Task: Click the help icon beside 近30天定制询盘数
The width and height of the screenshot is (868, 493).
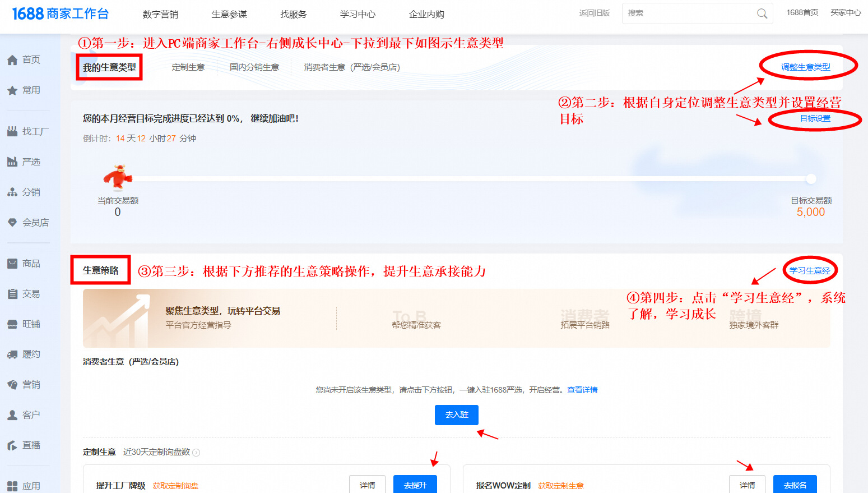Action: click(x=196, y=453)
